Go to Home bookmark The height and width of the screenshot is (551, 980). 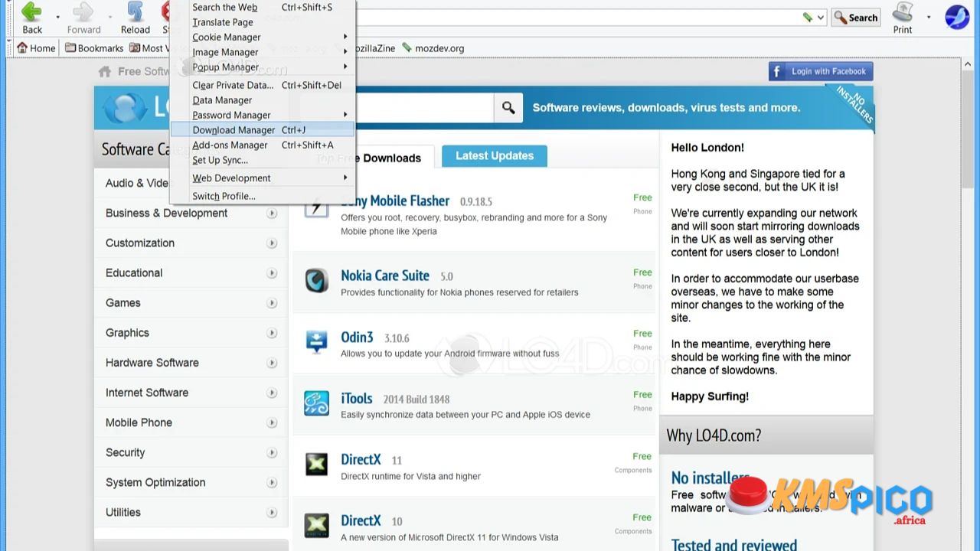coord(36,48)
